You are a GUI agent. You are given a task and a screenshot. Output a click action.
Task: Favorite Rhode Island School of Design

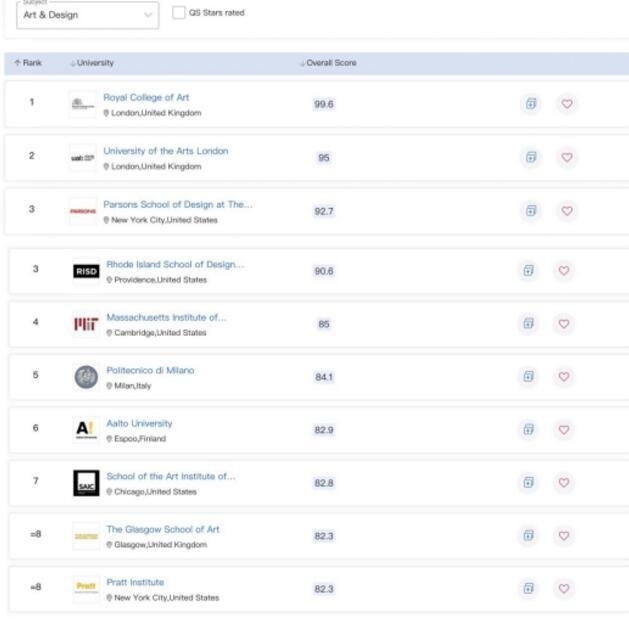pyautogui.click(x=564, y=270)
